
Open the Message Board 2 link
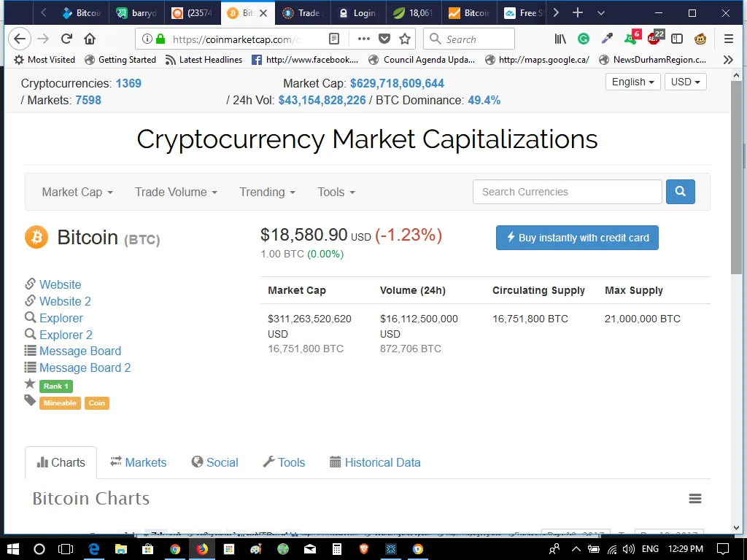click(85, 367)
